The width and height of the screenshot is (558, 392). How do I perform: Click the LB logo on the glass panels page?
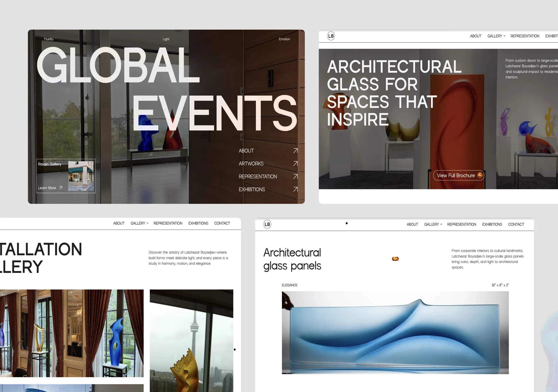coord(267,224)
